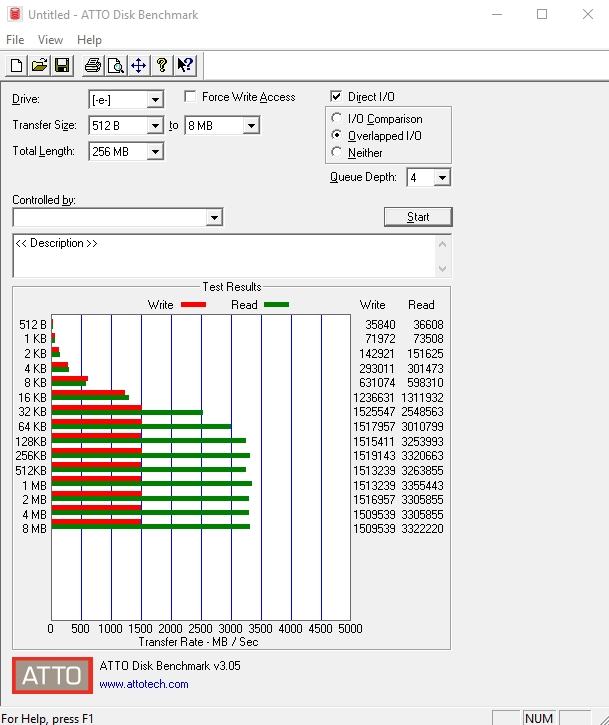Click read value 3322220
The image size is (609, 725).
[x=422, y=528]
